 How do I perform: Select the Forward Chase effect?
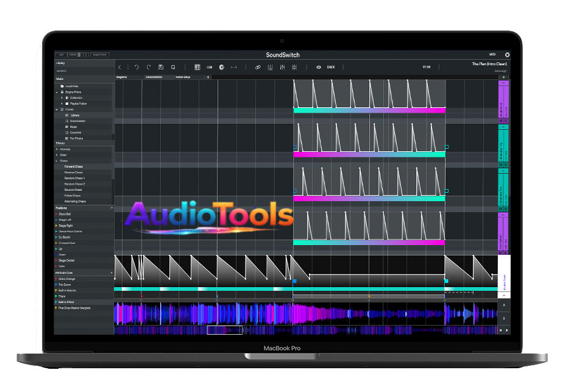pos(74,166)
